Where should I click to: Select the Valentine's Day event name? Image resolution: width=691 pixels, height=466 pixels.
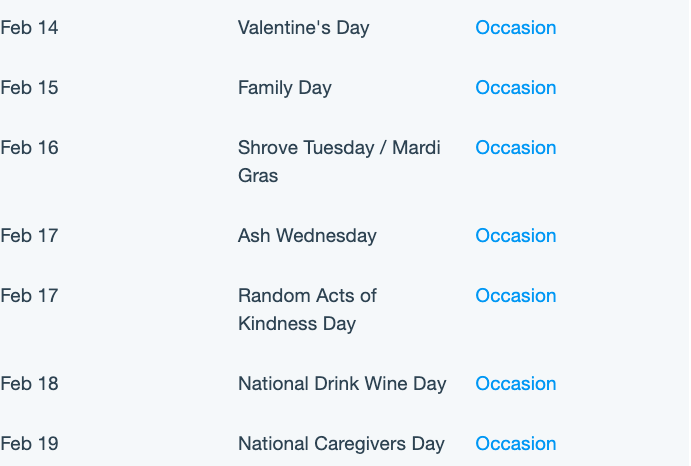tap(304, 28)
